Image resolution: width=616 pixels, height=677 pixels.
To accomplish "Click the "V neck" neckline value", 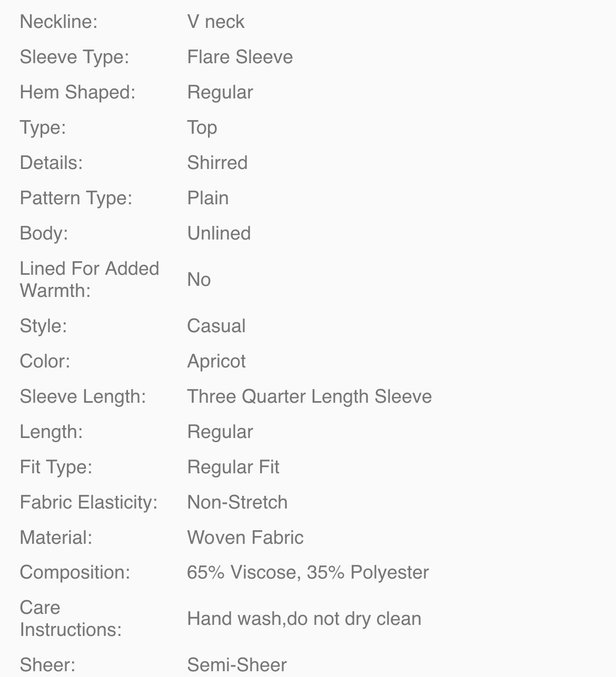I will click(216, 22).
